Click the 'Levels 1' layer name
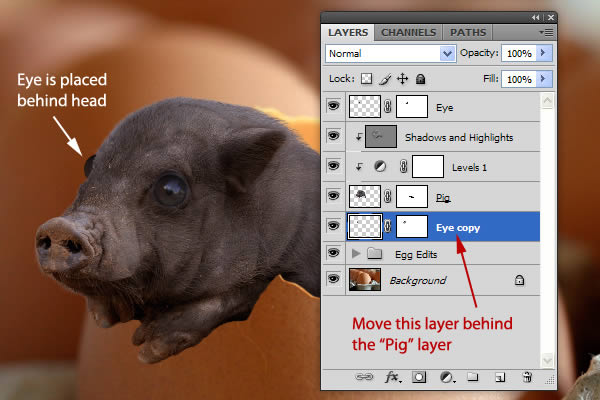This screenshot has width=600, height=400. (469, 167)
